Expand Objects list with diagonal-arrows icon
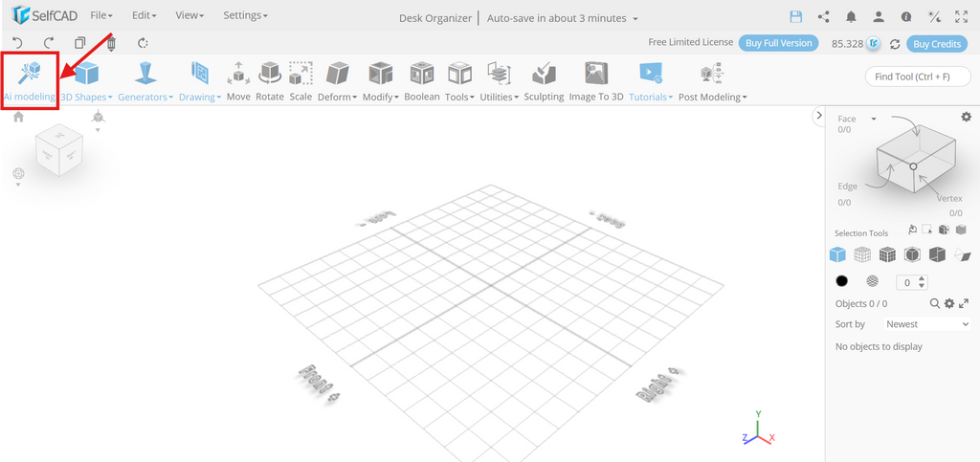This screenshot has width=980, height=462. 964,303
